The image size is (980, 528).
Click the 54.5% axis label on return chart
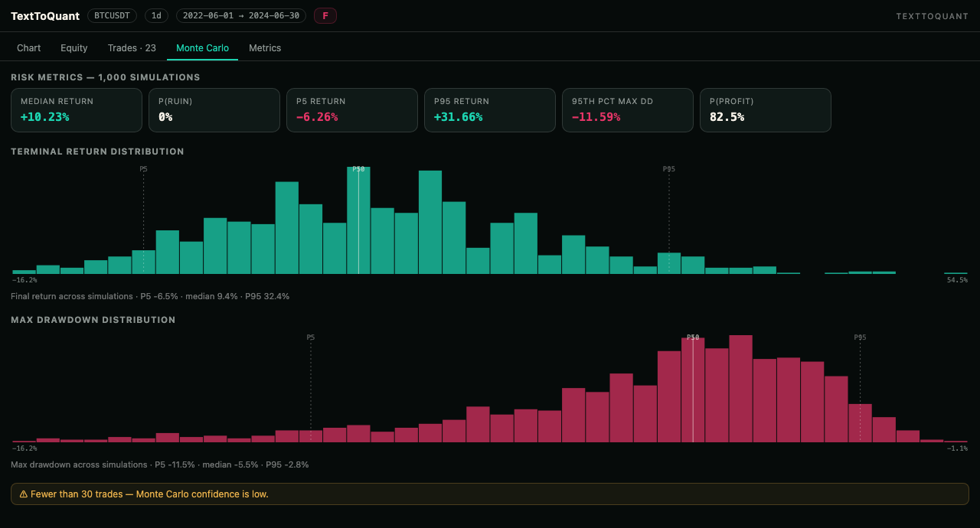click(x=958, y=280)
